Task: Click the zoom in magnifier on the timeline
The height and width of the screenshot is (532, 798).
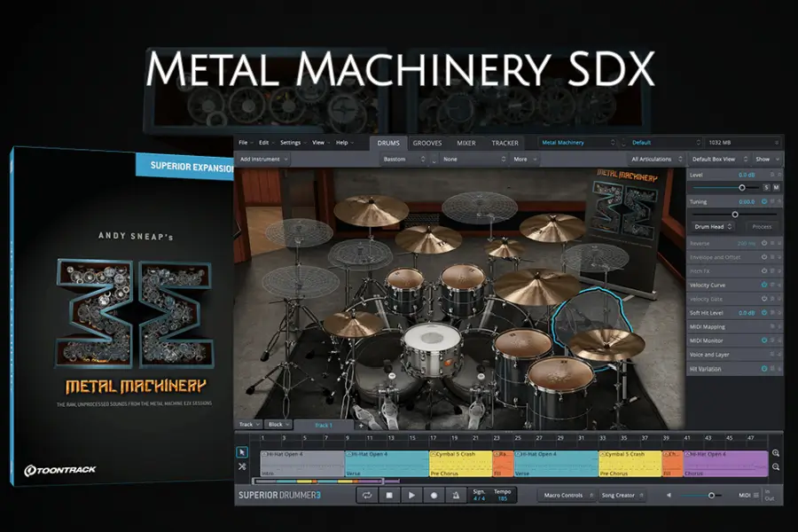Action: (x=776, y=453)
